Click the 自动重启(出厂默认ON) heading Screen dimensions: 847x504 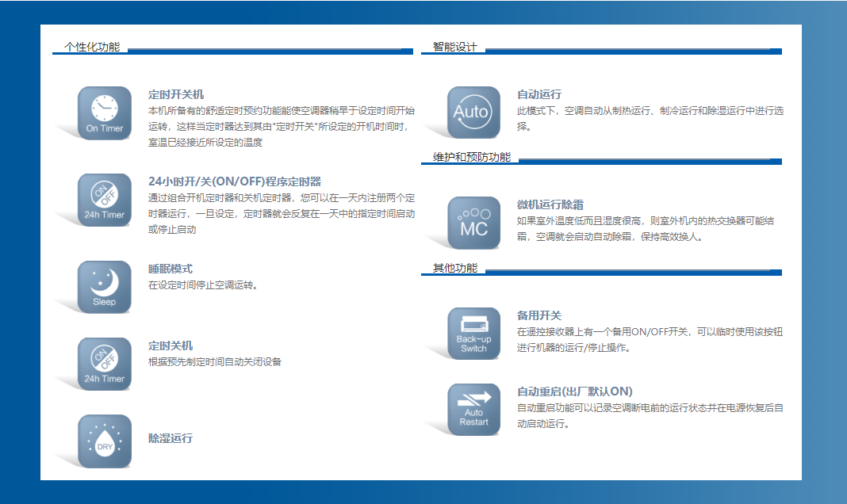[x=574, y=391]
